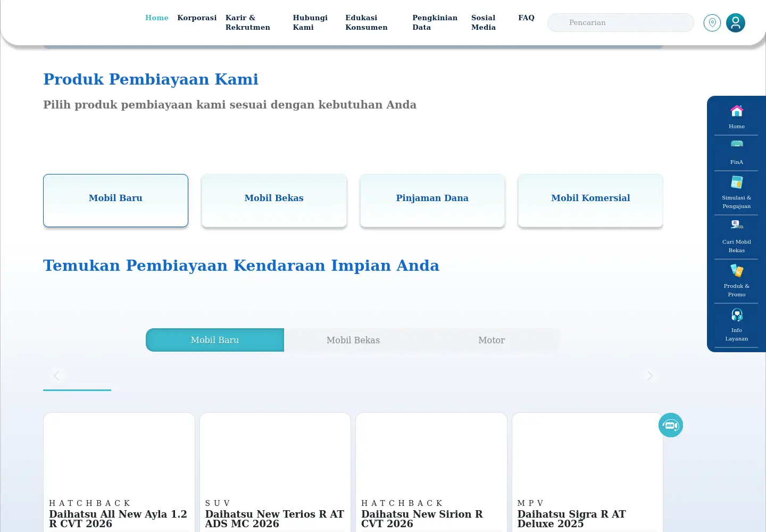Select the Pinjaman Dana product card
766x532 pixels.
[x=432, y=201]
